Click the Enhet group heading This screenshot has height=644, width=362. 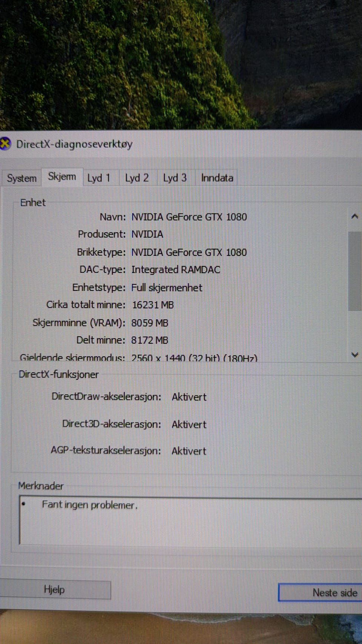(33, 203)
